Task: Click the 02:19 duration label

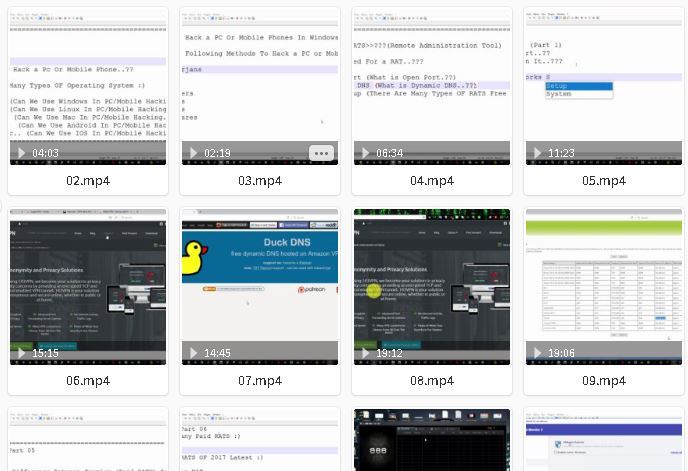Action: tap(217, 153)
